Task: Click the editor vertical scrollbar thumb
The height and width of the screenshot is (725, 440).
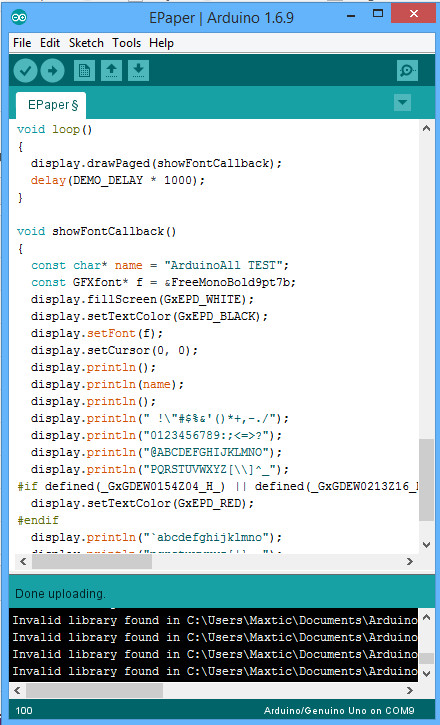Action: (427, 480)
